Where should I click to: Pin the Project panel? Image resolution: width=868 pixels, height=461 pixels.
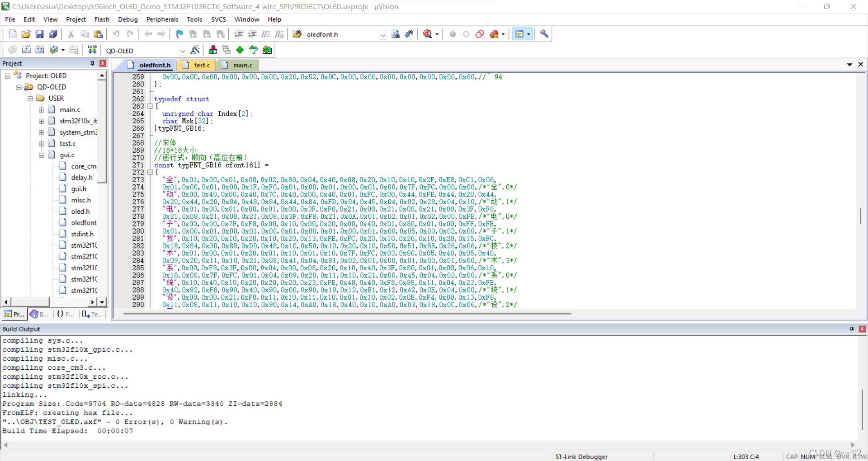coord(92,63)
